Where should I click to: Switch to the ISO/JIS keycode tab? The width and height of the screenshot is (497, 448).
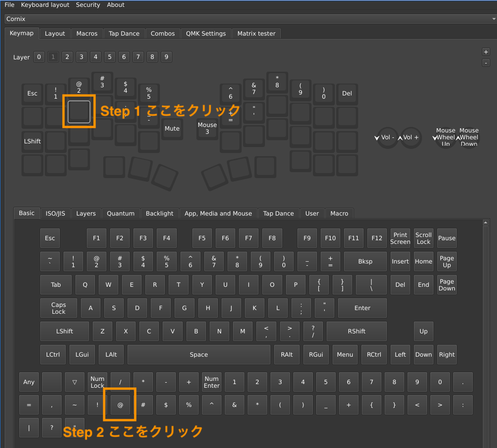pyautogui.click(x=55, y=213)
